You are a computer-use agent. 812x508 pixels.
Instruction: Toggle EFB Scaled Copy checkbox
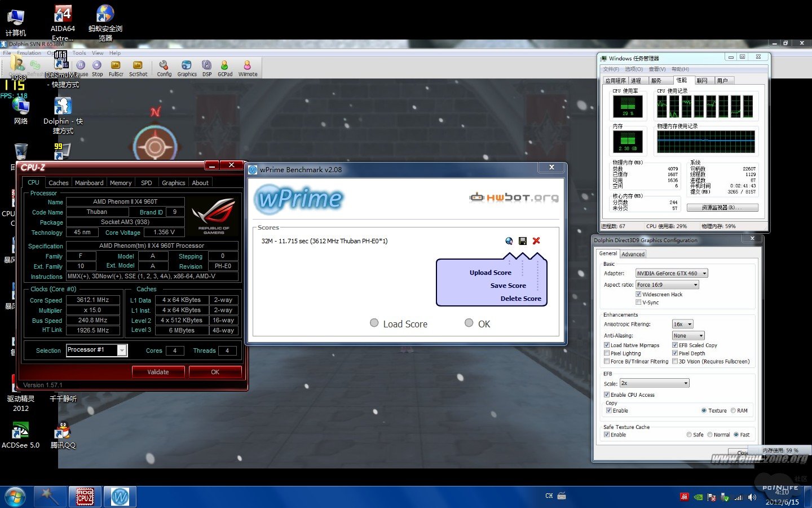675,345
